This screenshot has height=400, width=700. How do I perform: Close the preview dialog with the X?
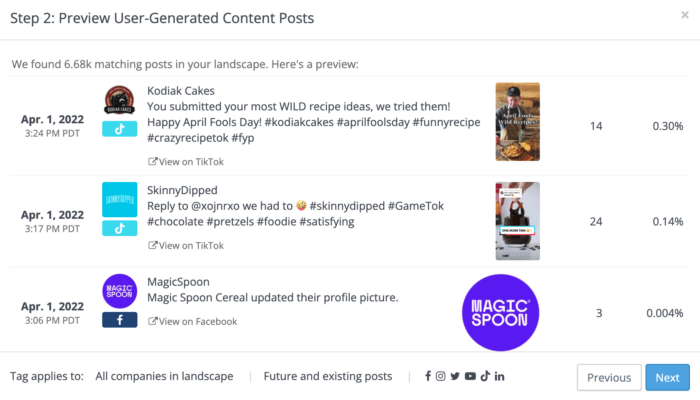coord(684,15)
